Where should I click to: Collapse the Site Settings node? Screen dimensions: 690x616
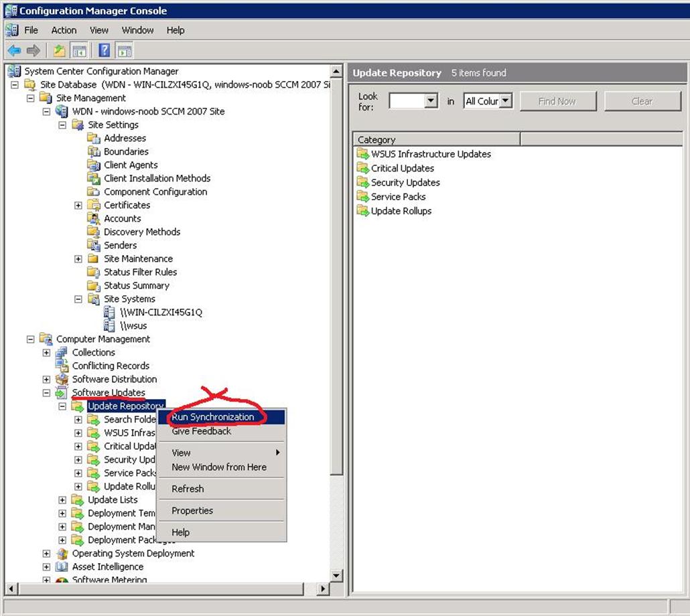(x=62, y=125)
